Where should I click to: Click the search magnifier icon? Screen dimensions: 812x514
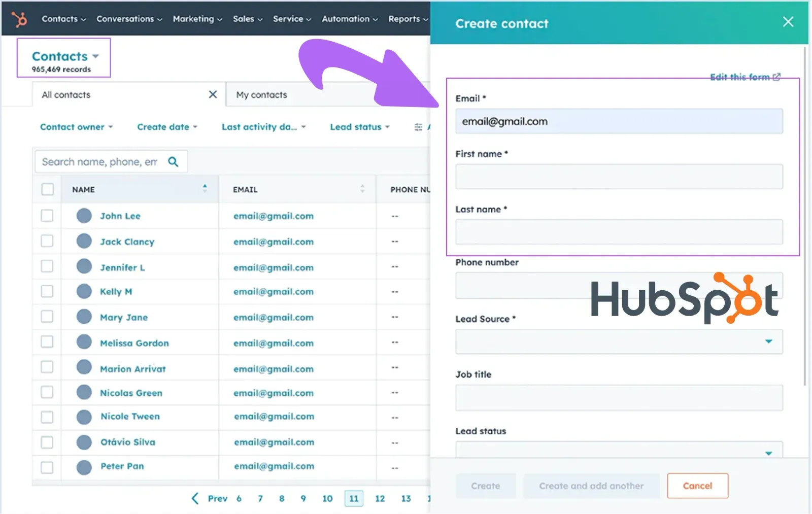173,162
